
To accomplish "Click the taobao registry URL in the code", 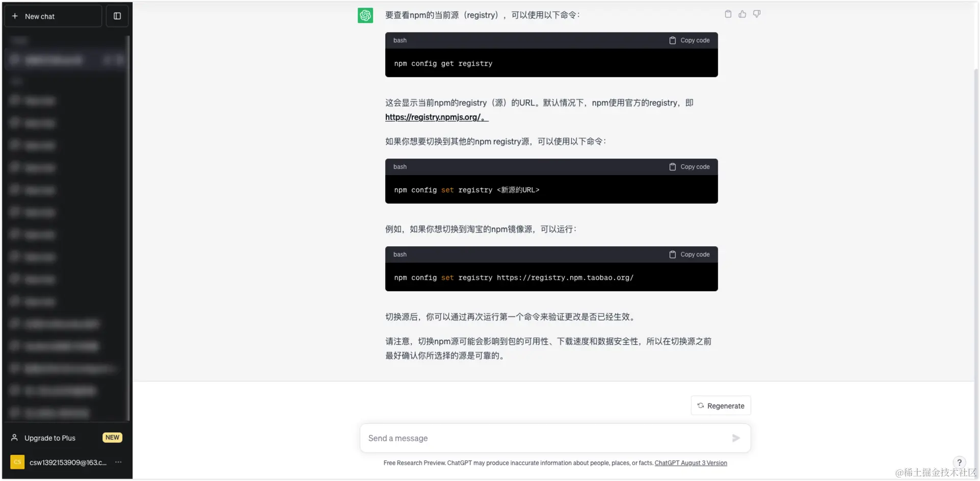I will click(565, 278).
